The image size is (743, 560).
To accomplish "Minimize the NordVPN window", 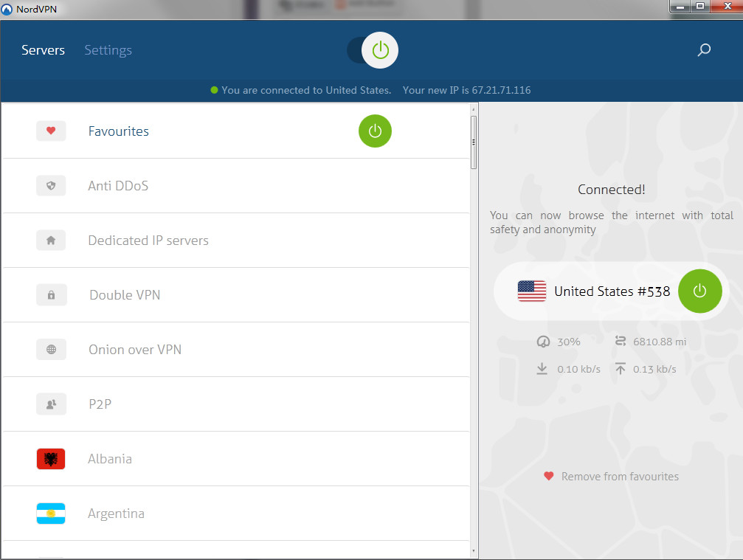I will click(x=680, y=7).
